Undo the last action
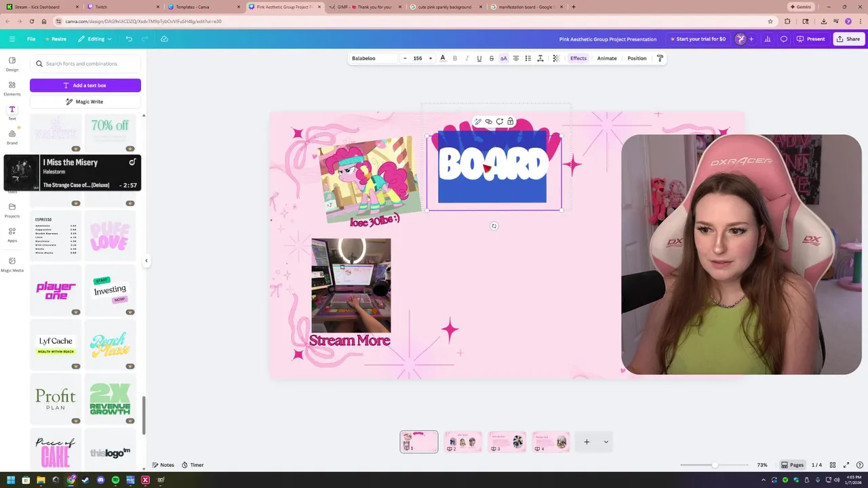The image size is (868, 488). [x=129, y=39]
